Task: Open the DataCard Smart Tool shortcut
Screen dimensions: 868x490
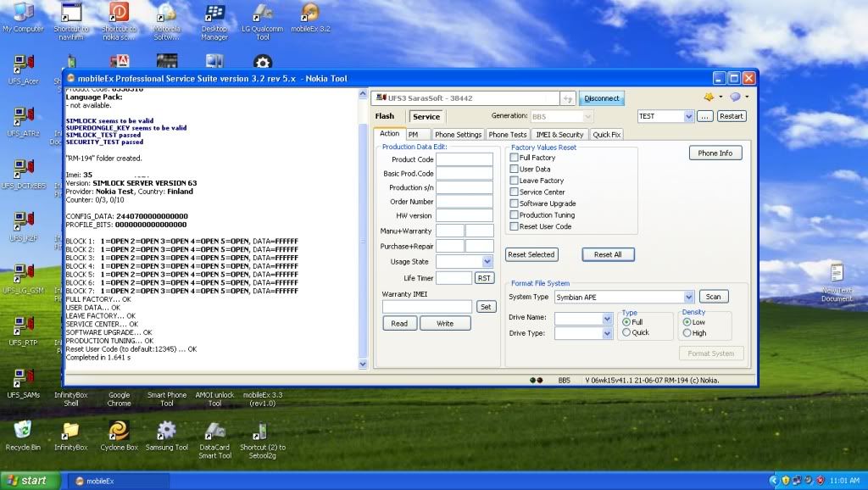Action: [214, 440]
